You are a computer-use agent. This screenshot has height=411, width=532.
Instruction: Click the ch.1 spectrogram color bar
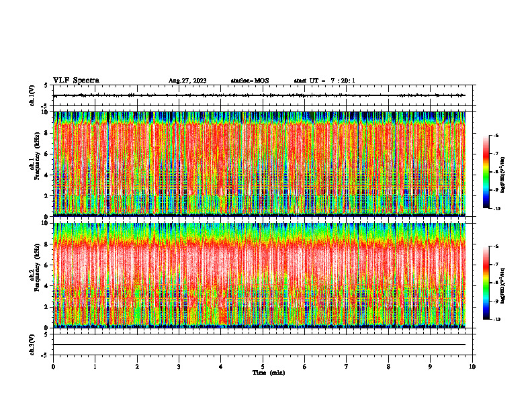(486, 172)
